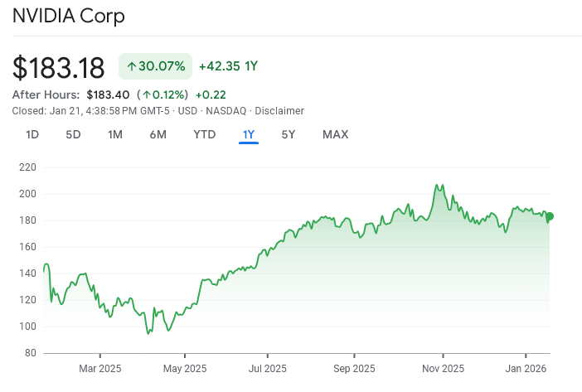
Task: View the MAX time range
Action: click(335, 134)
